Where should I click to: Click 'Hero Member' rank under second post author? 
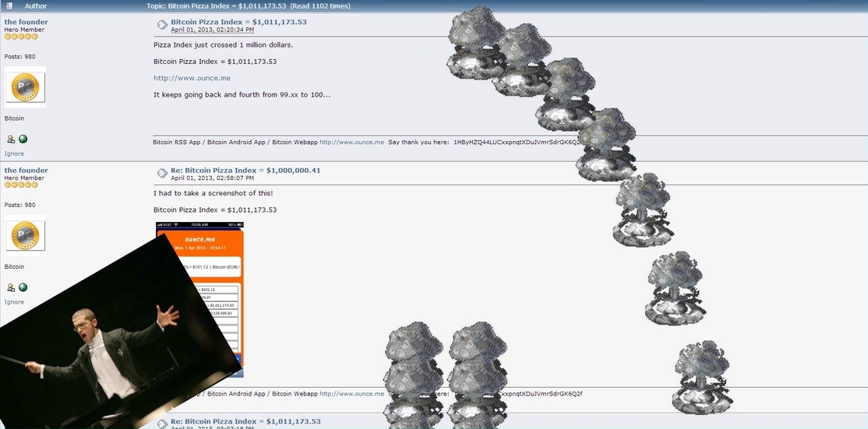[24, 178]
